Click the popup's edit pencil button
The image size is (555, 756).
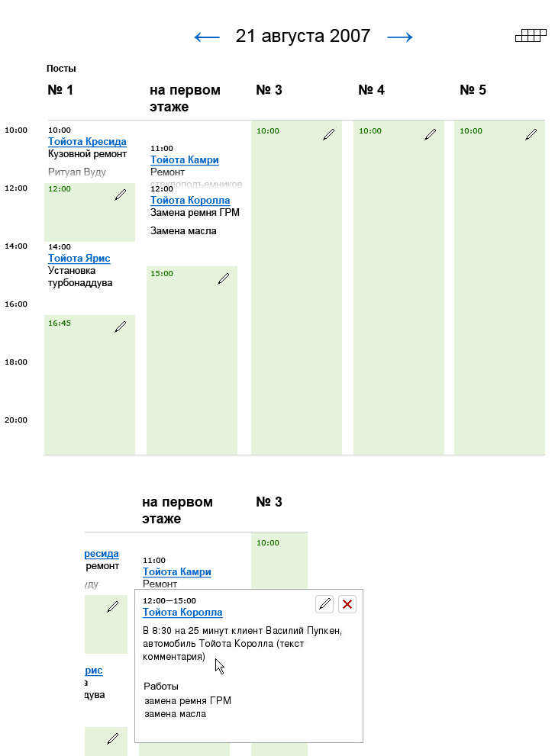pyautogui.click(x=324, y=604)
